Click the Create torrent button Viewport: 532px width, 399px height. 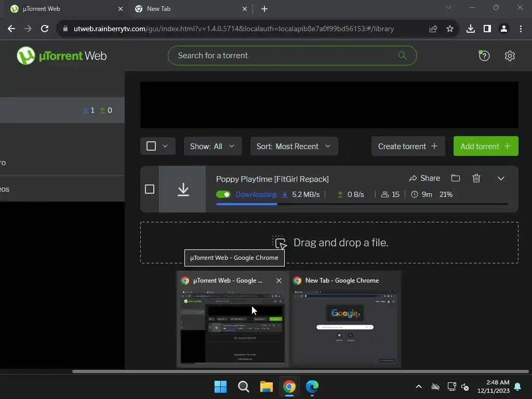(408, 146)
